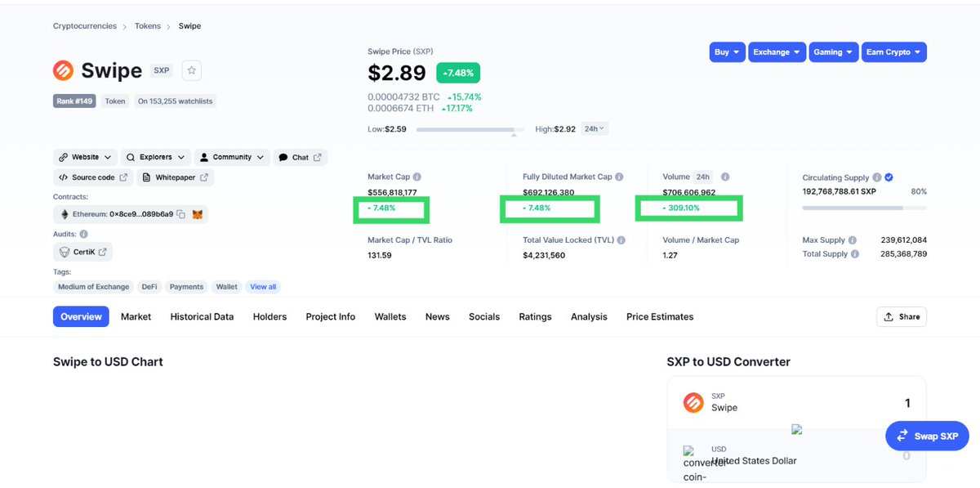Click the Swipe logo in page header
The image size is (980, 488).
64,70
